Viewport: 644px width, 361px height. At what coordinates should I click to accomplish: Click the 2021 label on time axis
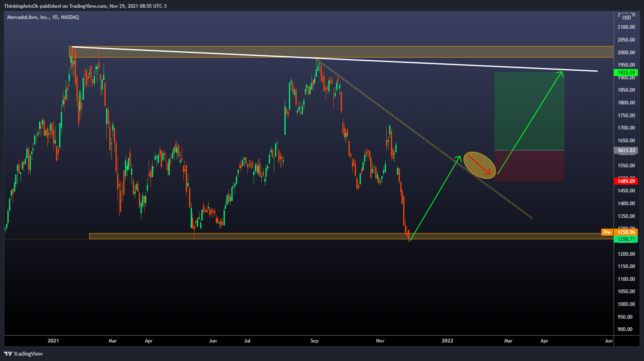pyautogui.click(x=53, y=341)
